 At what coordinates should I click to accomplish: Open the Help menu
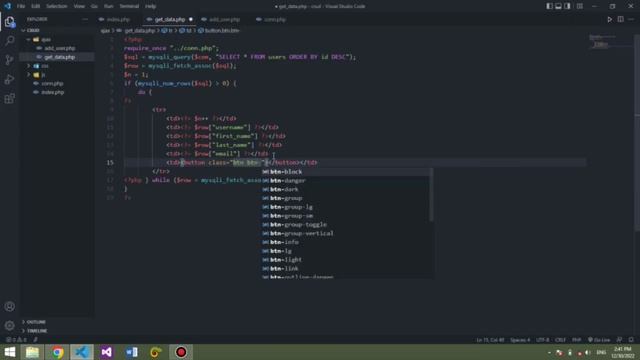pos(151,6)
